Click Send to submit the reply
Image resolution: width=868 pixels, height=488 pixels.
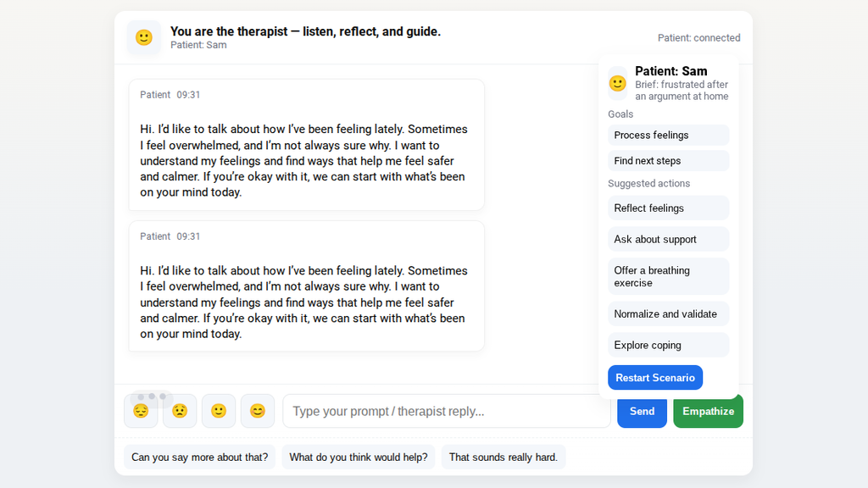(x=642, y=411)
